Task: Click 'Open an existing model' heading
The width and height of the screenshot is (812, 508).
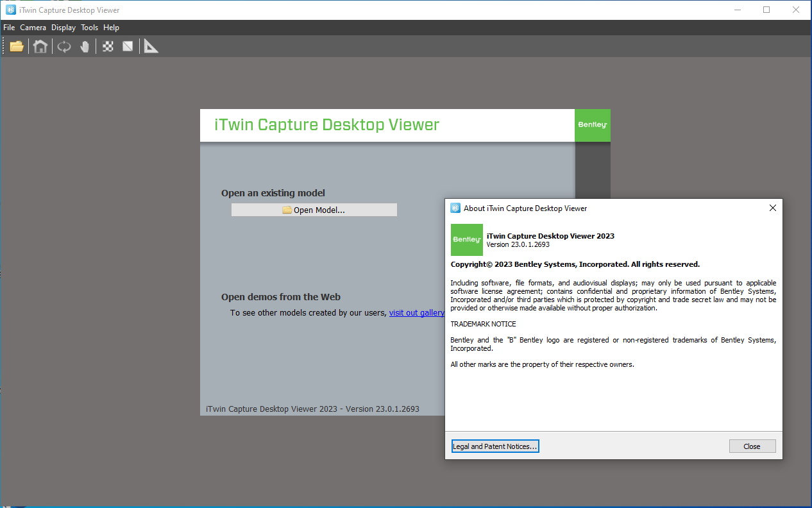Action: (273, 193)
